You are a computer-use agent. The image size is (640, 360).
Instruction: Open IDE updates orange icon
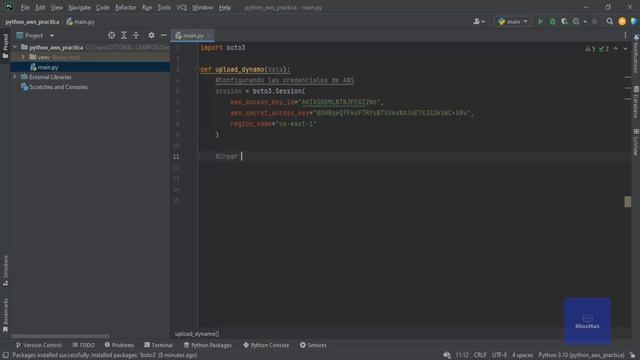[x=622, y=21]
